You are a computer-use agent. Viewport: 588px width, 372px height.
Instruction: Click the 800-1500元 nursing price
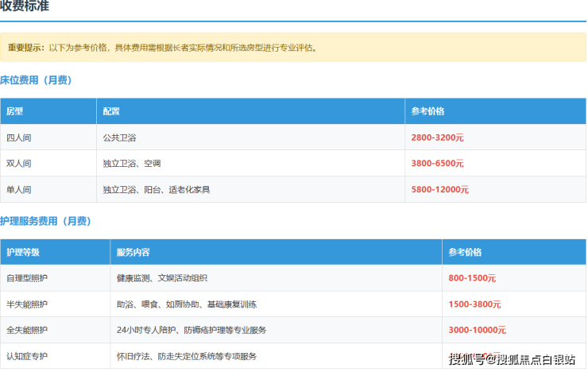pos(472,278)
